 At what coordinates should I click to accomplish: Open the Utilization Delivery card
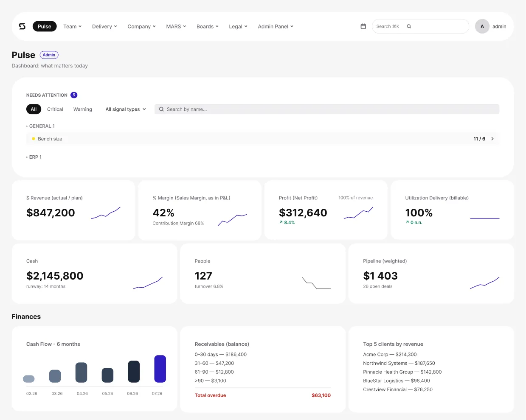[452, 210]
